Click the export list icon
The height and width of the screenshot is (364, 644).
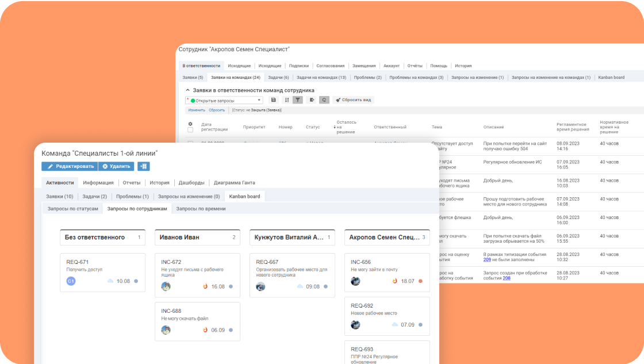(312, 100)
